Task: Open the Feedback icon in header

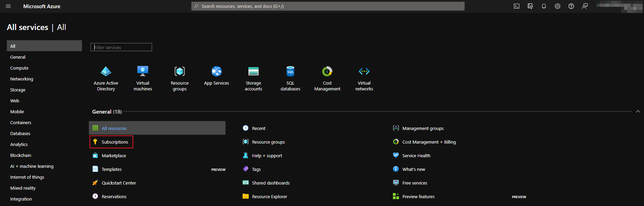Action: 585,6
